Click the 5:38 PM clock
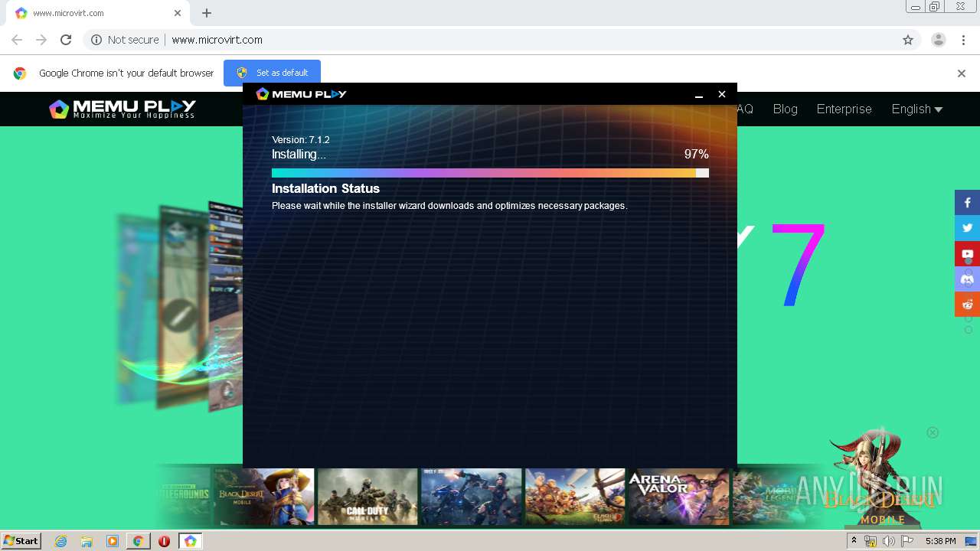This screenshot has height=551, width=980. point(940,541)
